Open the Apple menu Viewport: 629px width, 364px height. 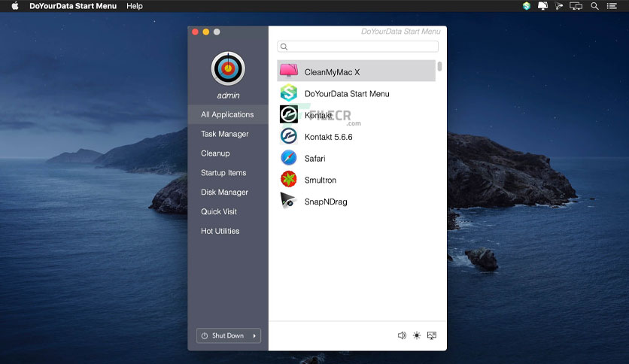click(15, 6)
